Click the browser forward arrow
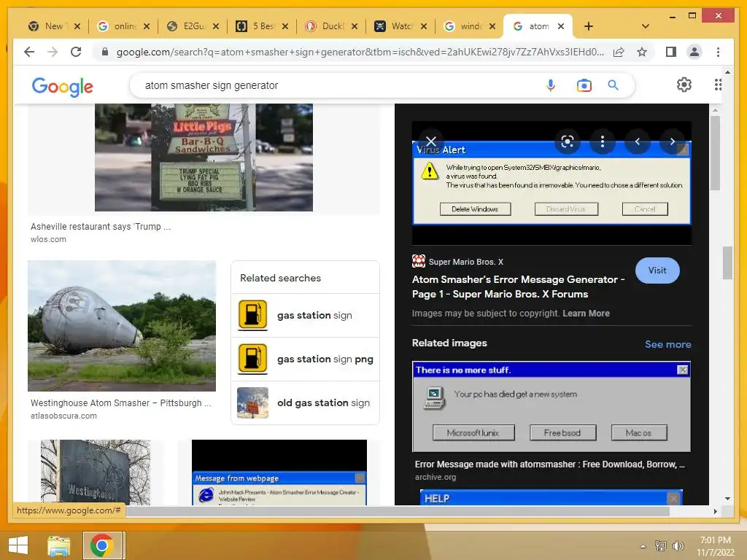Screen dimensions: 747x560 coord(53,52)
